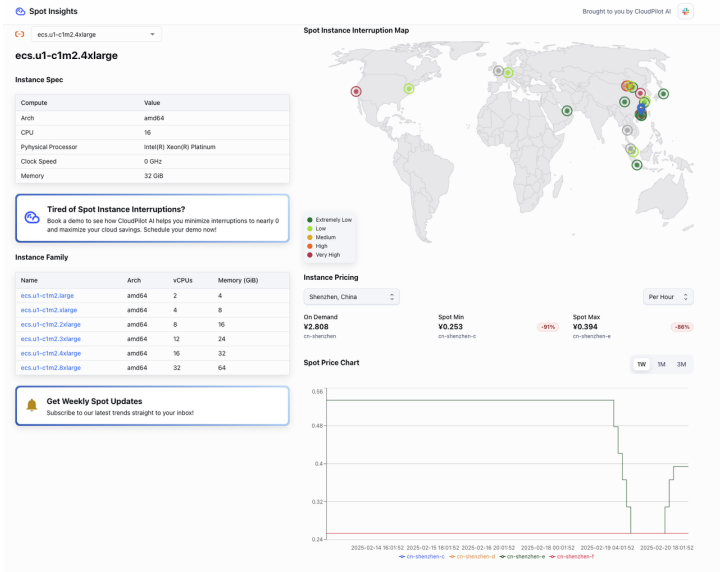The height and width of the screenshot is (572, 720).
Task: Click the US West Coast map marker
Action: coord(356,91)
